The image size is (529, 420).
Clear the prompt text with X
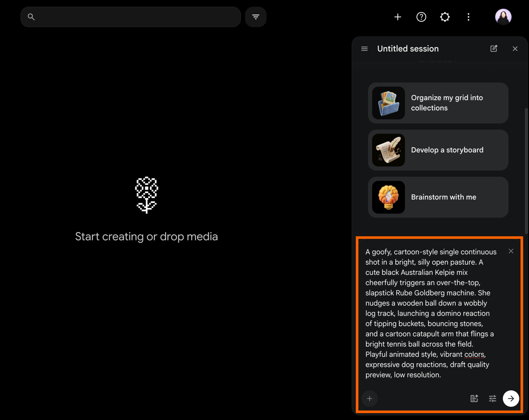tap(511, 251)
